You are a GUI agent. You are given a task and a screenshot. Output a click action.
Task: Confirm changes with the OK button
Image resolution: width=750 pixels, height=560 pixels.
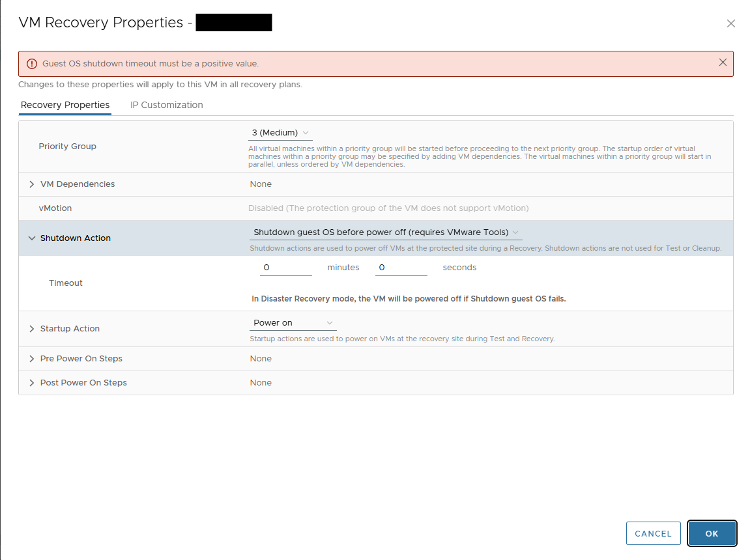(712, 533)
